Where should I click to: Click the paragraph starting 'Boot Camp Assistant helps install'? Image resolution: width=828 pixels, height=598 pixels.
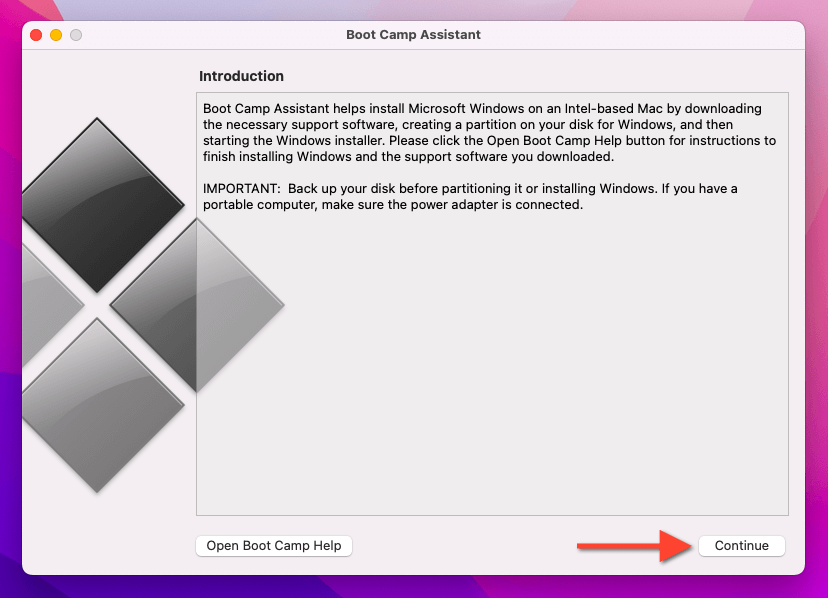tap(490, 133)
